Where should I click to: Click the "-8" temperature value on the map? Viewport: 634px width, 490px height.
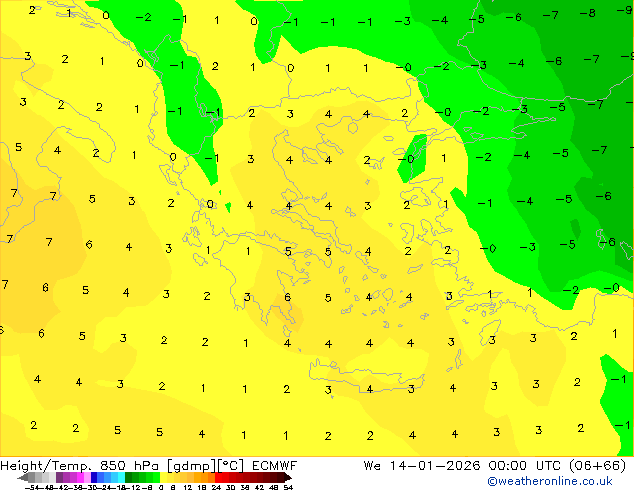point(588,13)
